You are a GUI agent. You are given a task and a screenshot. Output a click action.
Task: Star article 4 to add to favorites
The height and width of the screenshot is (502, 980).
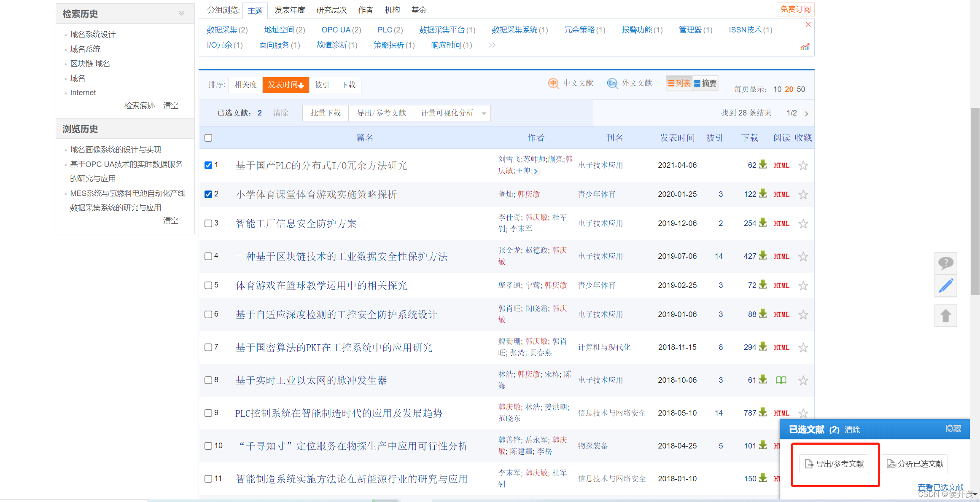803,257
